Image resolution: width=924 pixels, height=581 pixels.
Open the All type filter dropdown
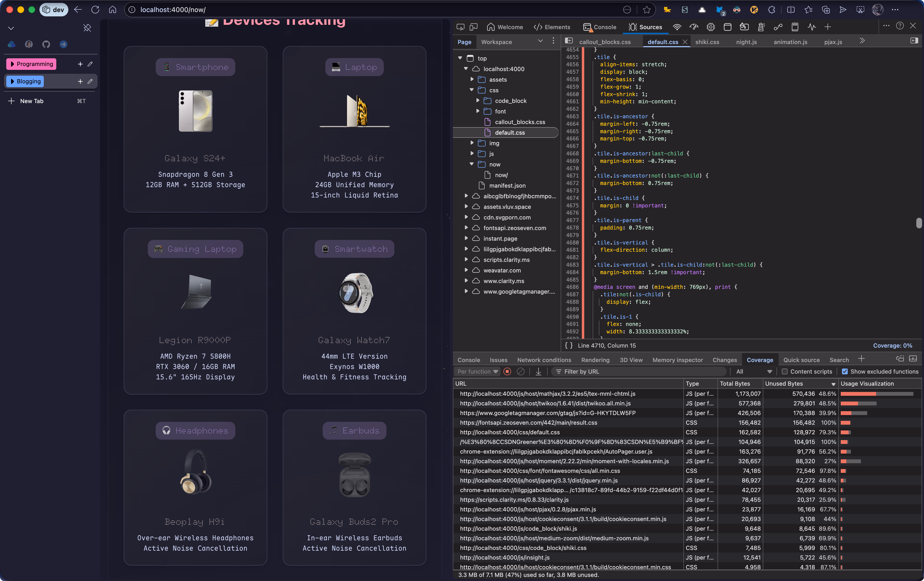[753, 371]
